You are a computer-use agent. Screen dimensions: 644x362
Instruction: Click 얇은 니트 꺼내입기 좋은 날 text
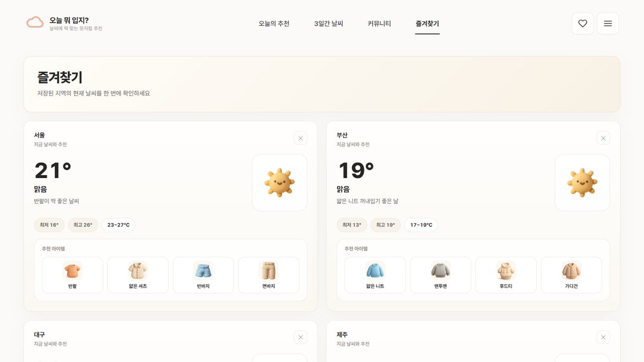tap(368, 201)
